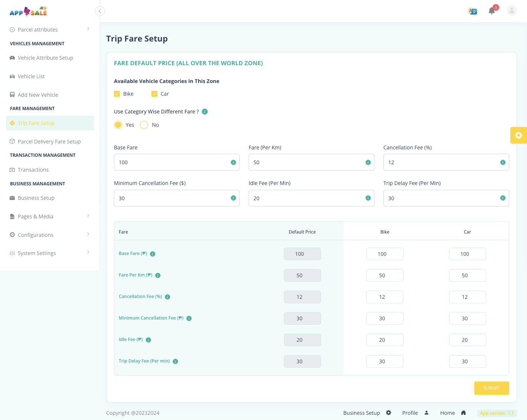Click info icon next to Base Fare table row
Viewport: 527px width, 420px height.
coord(153,254)
